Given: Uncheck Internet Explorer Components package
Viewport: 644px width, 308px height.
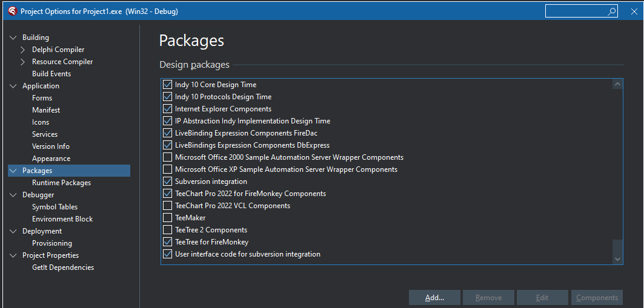Looking at the screenshot, I should 168,109.
